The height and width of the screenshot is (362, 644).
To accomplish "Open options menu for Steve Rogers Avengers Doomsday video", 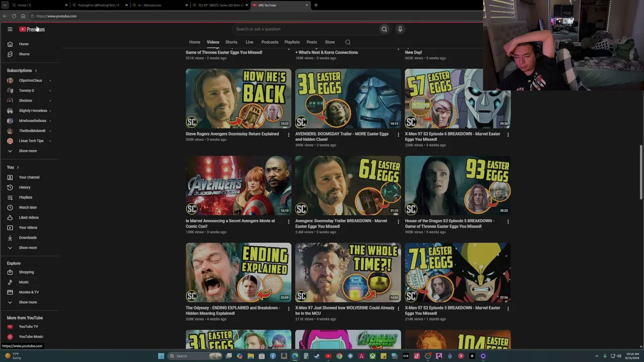I will tap(289, 135).
